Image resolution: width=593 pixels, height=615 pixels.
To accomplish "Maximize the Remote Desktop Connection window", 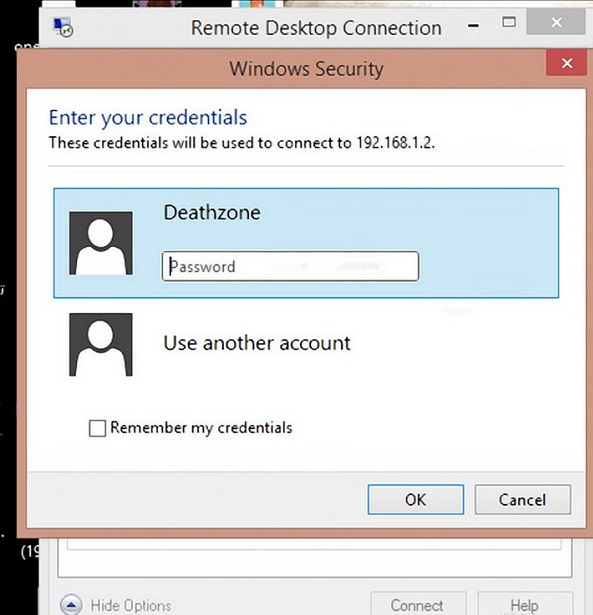I will point(509,22).
